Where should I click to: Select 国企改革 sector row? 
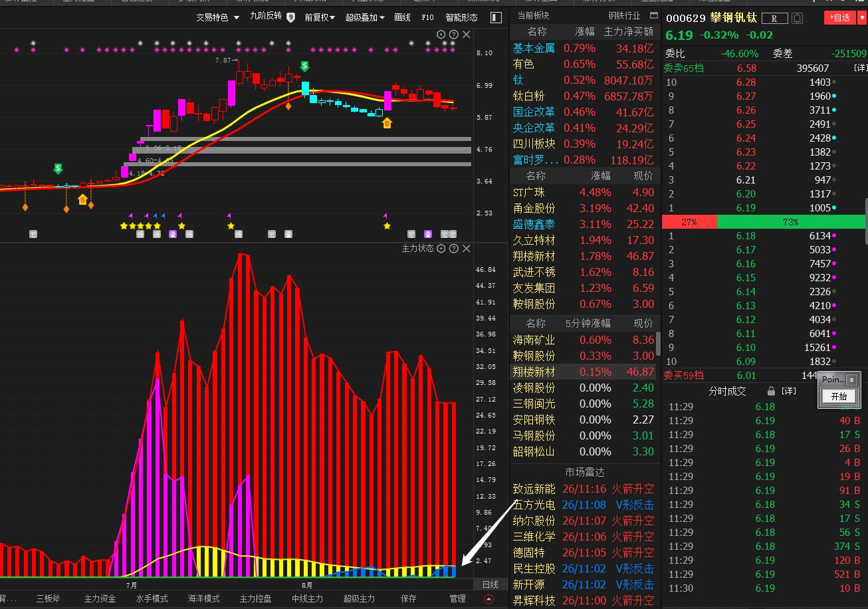pyautogui.click(x=585, y=112)
